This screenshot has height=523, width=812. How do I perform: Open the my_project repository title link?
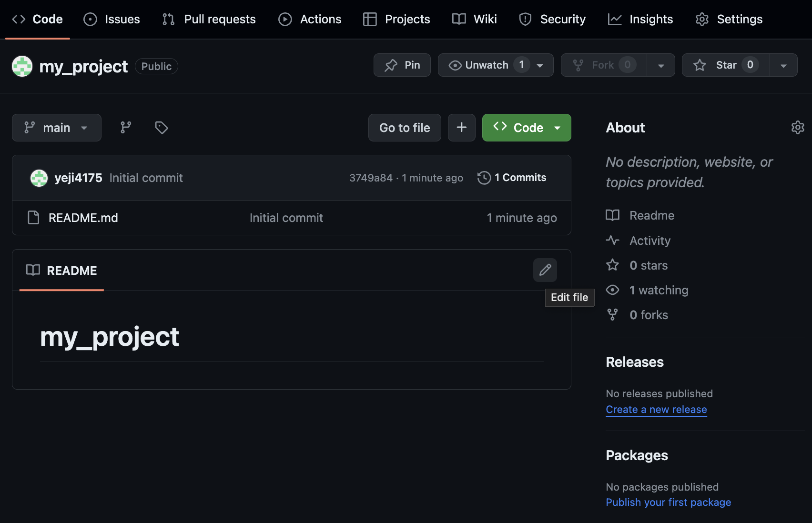(83, 66)
